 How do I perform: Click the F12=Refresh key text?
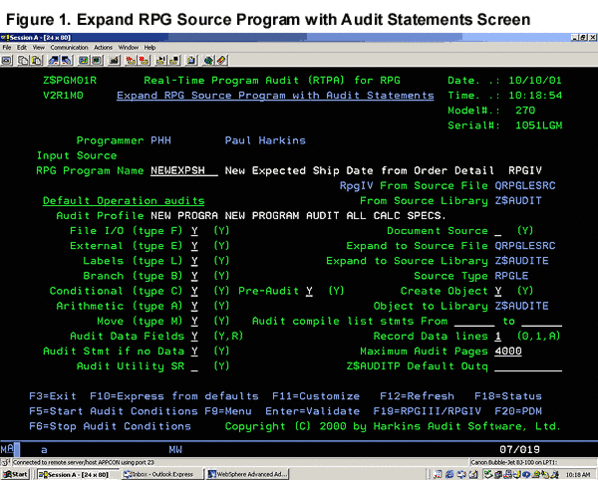pyautogui.click(x=417, y=396)
